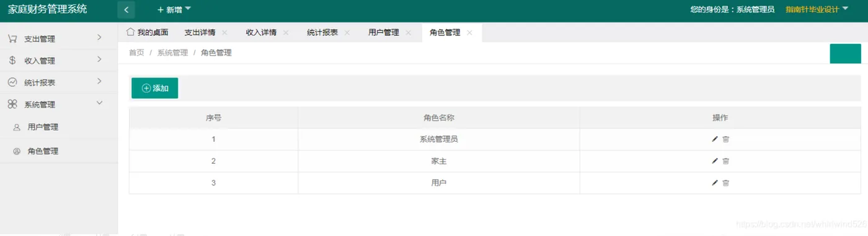Click the 操作 column header

720,118
